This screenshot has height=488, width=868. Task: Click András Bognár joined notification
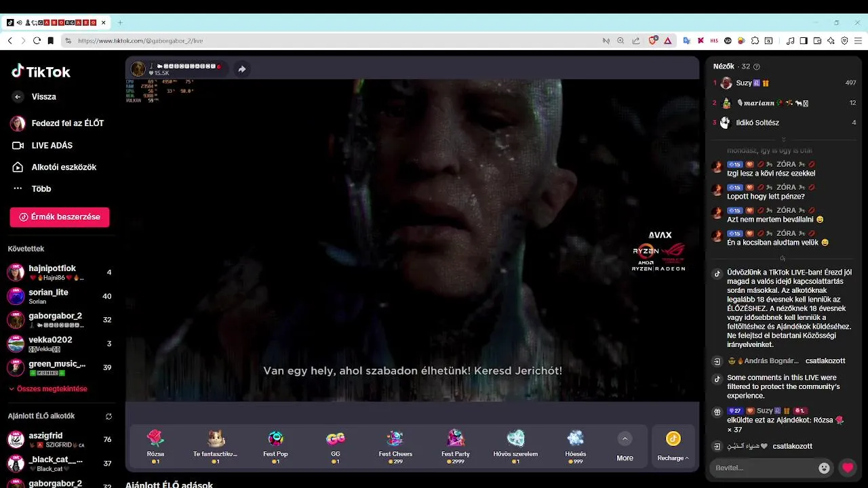click(778, 361)
